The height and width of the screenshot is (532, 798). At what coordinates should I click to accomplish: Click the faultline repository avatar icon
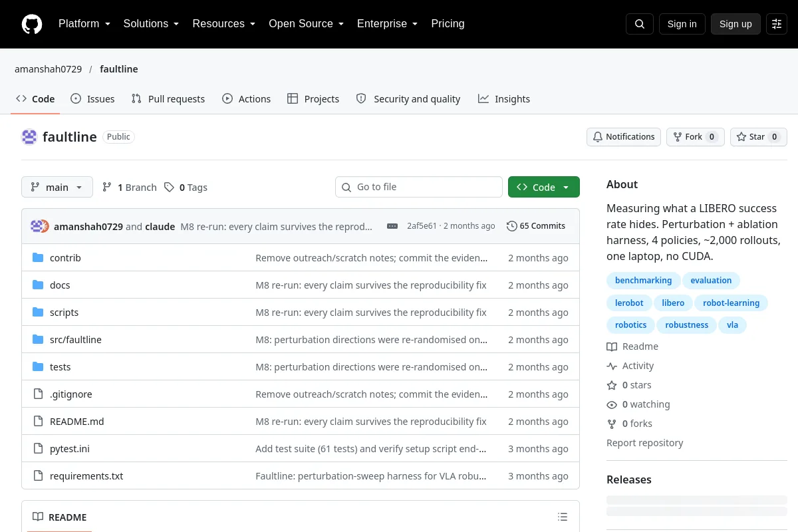tap(29, 137)
